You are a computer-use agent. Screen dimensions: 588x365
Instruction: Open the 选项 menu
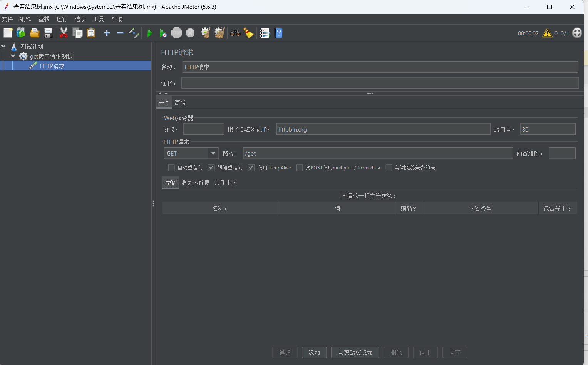coord(80,19)
